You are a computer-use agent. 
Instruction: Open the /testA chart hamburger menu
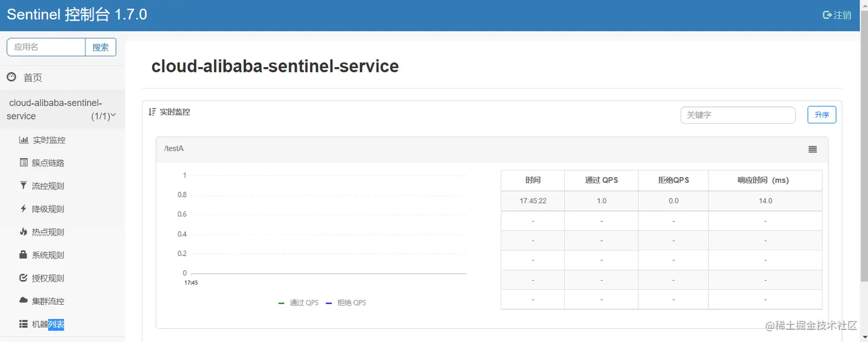coord(812,149)
